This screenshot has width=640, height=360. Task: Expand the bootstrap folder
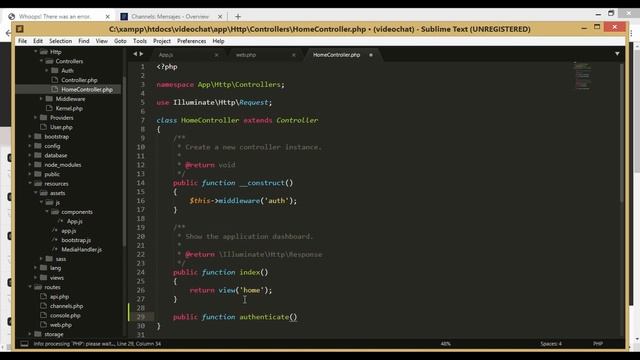30,136
